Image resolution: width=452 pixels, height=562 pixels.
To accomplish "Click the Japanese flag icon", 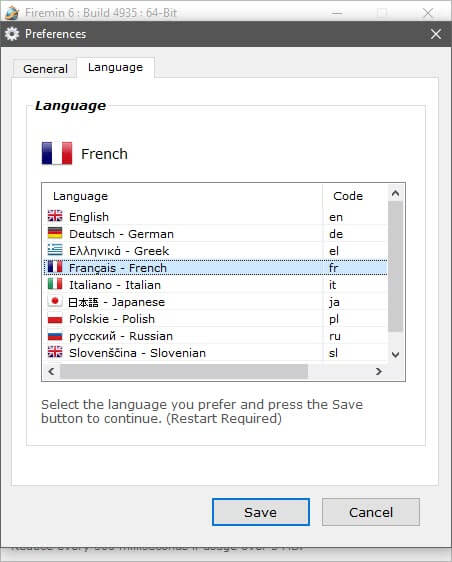I will click(x=55, y=301).
